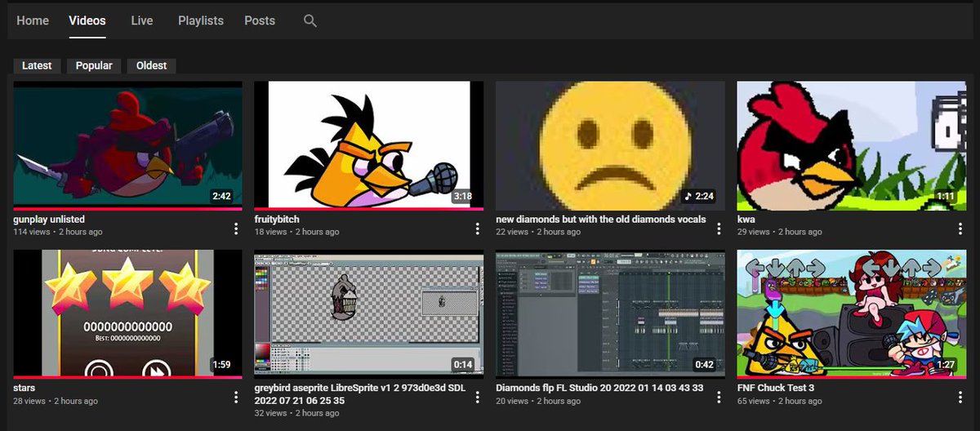This screenshot has width=980, height=431.
Task: Open 'greybird aseprite LibreSprite' title link
Action: click(x=360, y=394)
